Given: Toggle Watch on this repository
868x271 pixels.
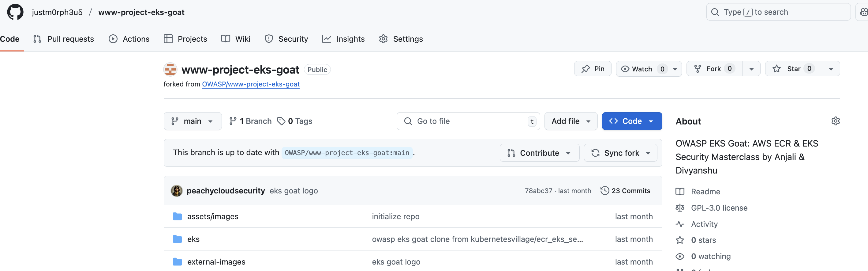Looking at the screenshot, I should (637, 69).
